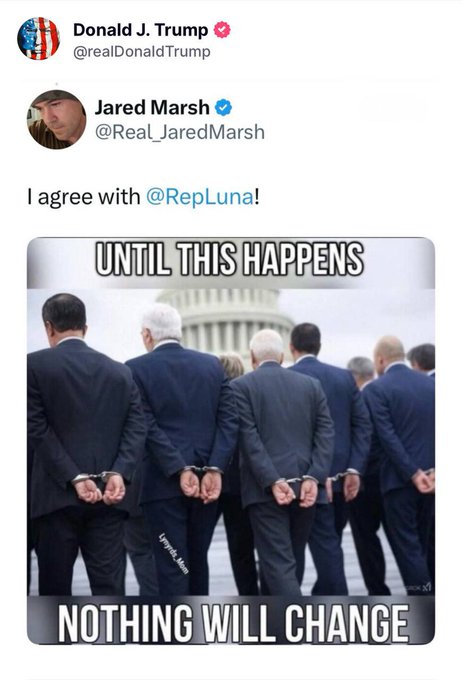
Task: Click the "UNTIL THIS HAPPENS" meme caption
Action: point(229,259)
